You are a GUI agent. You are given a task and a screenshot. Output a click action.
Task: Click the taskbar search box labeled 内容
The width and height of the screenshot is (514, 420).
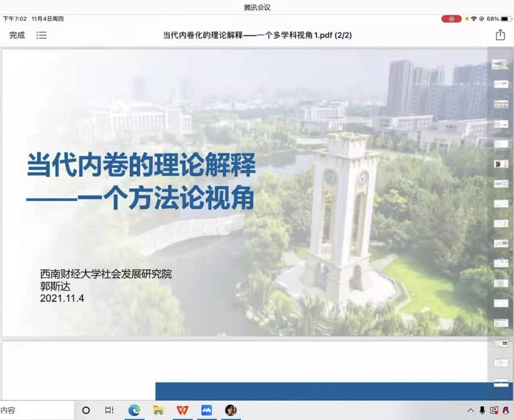pos(37,410)
